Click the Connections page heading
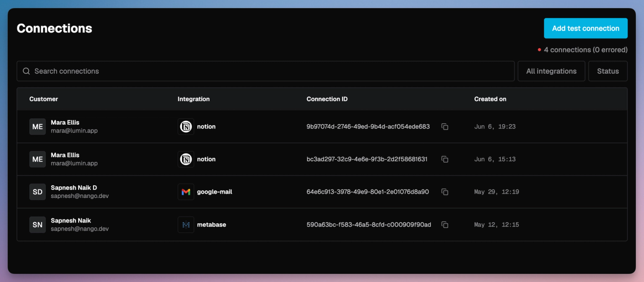 click(55, 28)
